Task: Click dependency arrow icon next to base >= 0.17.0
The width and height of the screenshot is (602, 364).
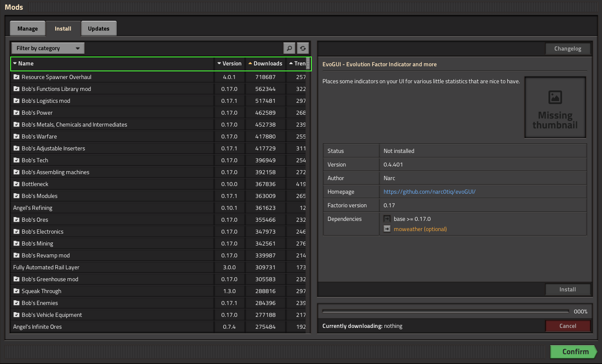Action: [387, 219]
